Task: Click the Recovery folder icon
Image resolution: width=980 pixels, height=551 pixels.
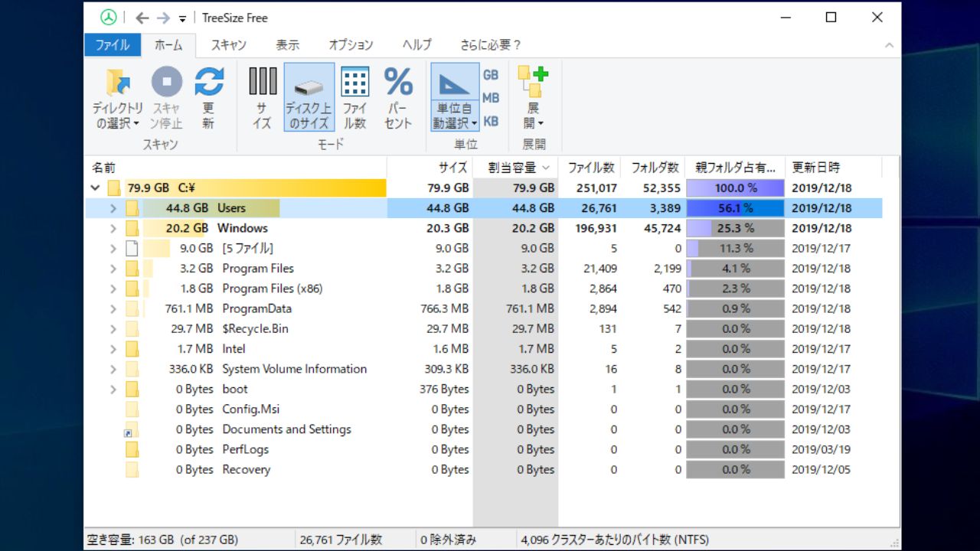Action: pyautogui.click(x=132, y=470)
